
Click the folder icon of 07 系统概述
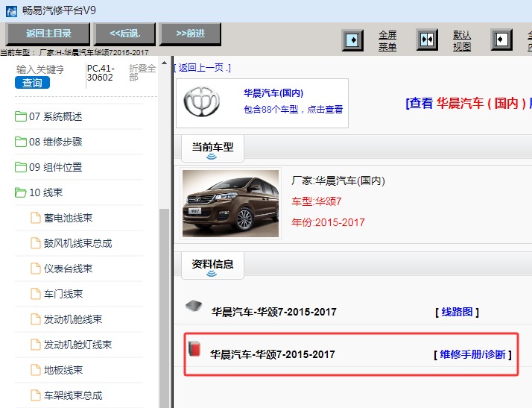(x=21, y=116)
